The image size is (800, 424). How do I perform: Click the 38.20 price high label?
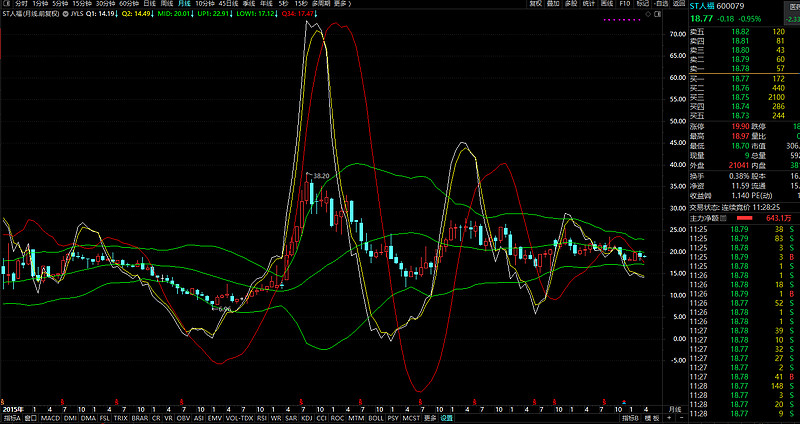tap(320, 175)
